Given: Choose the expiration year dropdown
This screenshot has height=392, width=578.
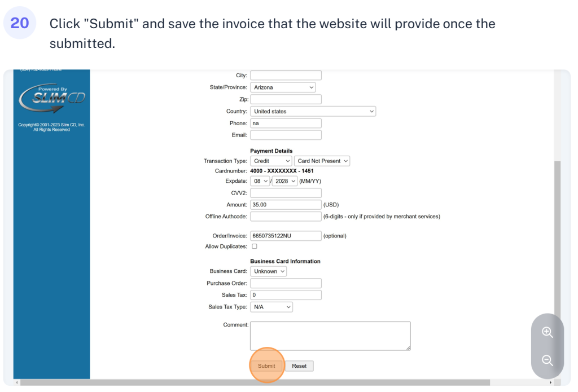Looking at the screenshot, I should point(285,181).
